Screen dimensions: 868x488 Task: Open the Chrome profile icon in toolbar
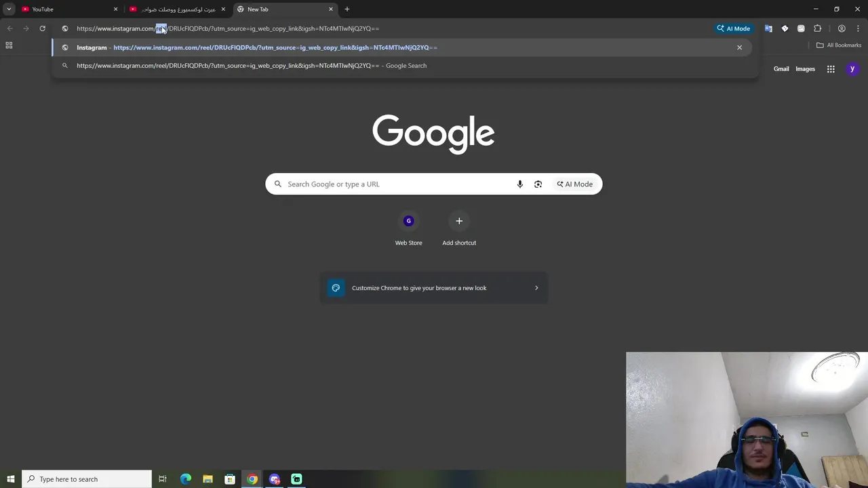(x=842, y=28)
